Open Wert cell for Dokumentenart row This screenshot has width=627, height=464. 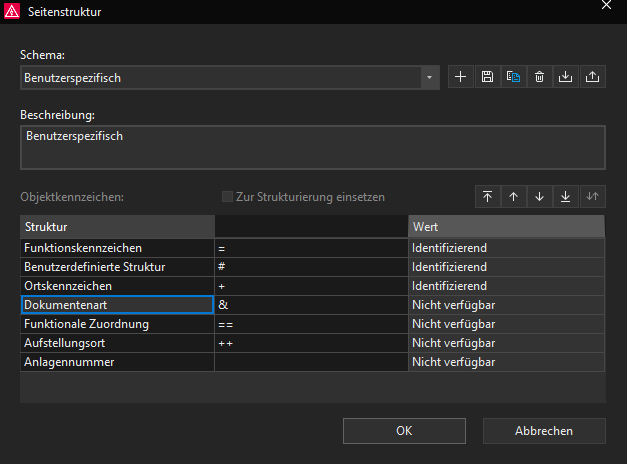(x=506, y=305)
